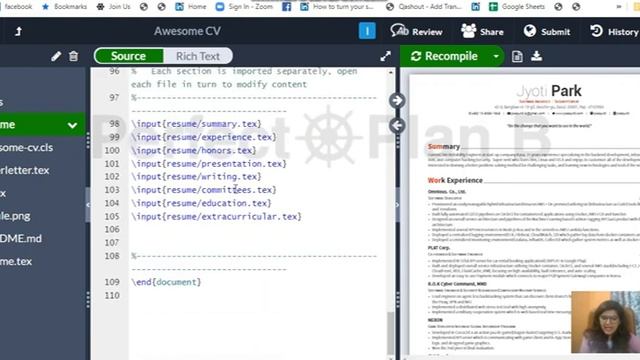Click line 101 input presentation.tex
Image resolution: width=640 pixels, height=360 pixels.
(x=209, y=164)
